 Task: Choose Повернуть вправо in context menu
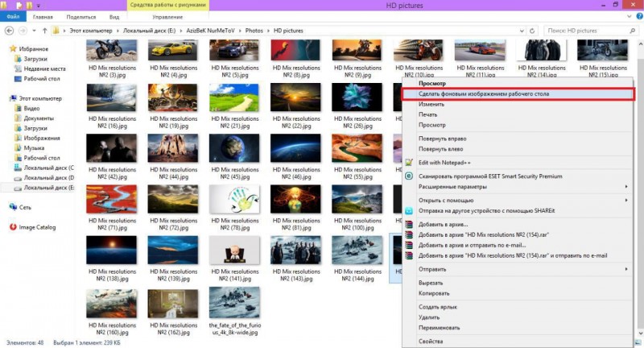518,139
